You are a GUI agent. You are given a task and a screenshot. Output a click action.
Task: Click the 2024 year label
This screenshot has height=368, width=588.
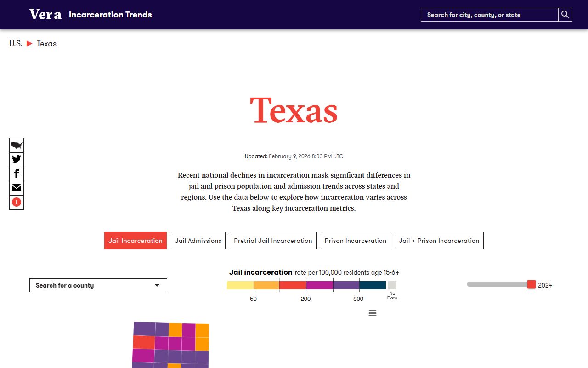(545, 285)
